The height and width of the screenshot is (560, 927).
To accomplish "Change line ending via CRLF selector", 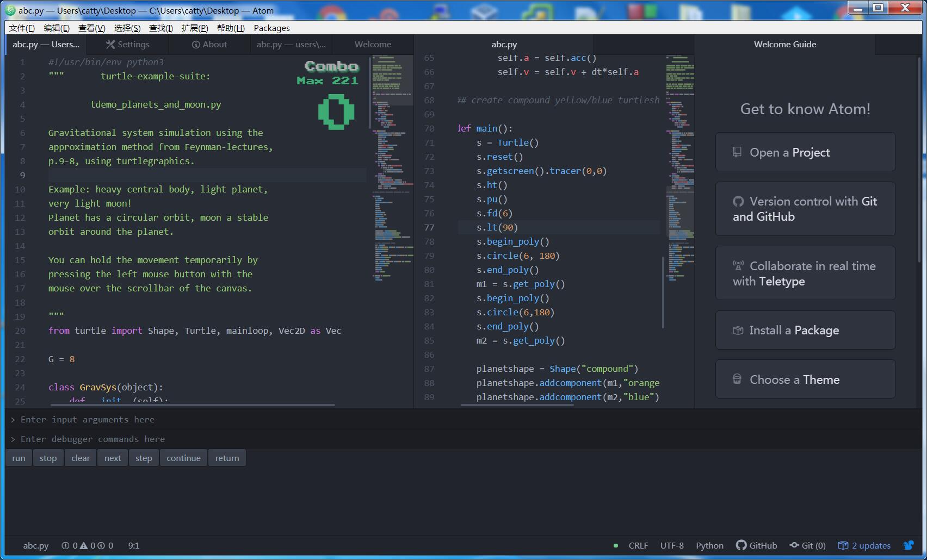I will pos(638,545).
